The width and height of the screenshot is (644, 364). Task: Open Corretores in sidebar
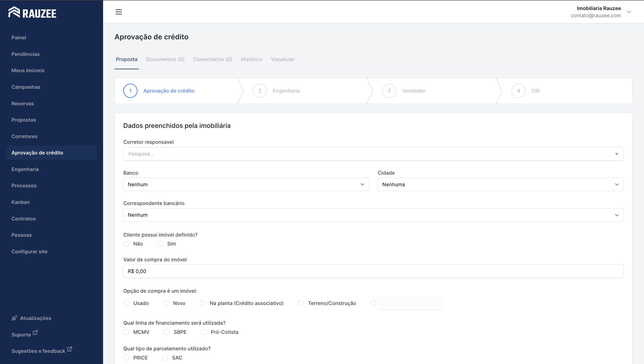(x=25, y=136)
